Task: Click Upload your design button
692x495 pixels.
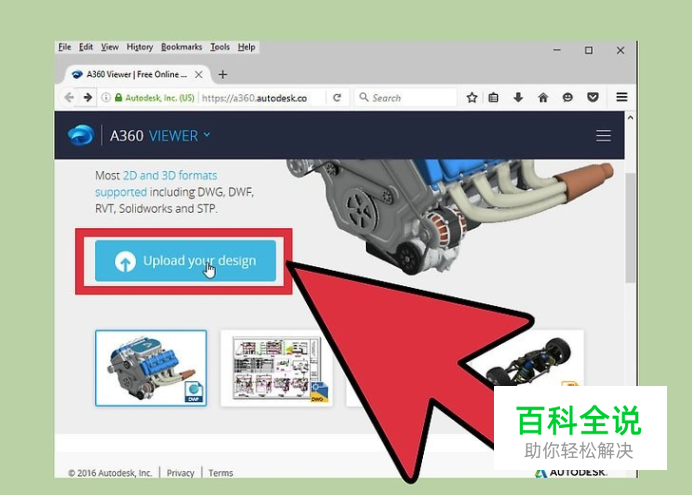Action: (x=185, y=261)
